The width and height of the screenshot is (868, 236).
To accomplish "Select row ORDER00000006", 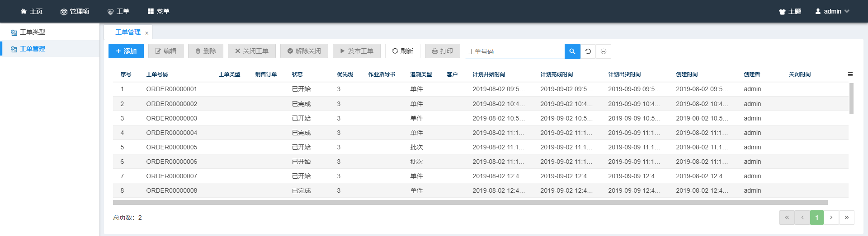I will click(481, 162).
